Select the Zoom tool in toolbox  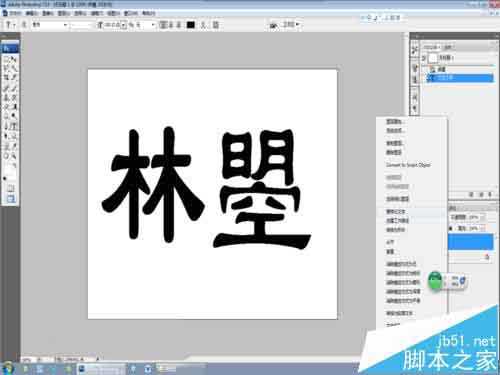point(14,156)
